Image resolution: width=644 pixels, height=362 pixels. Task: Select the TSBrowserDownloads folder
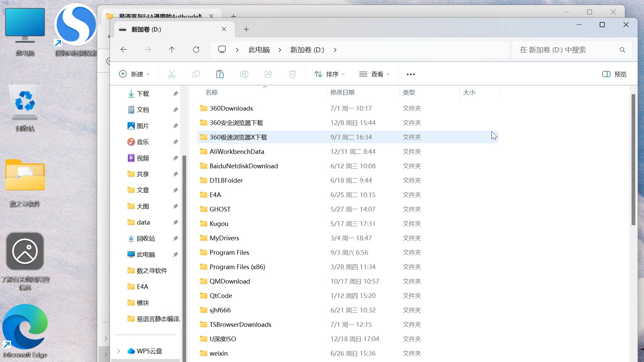pos(240,324)
